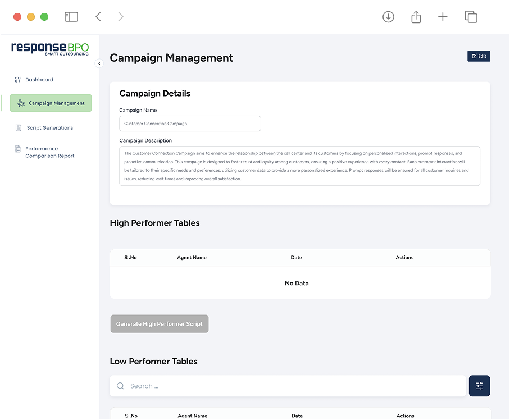Open the filter settings next to search
The image size is (510, 420).
(x=479, y=386)
